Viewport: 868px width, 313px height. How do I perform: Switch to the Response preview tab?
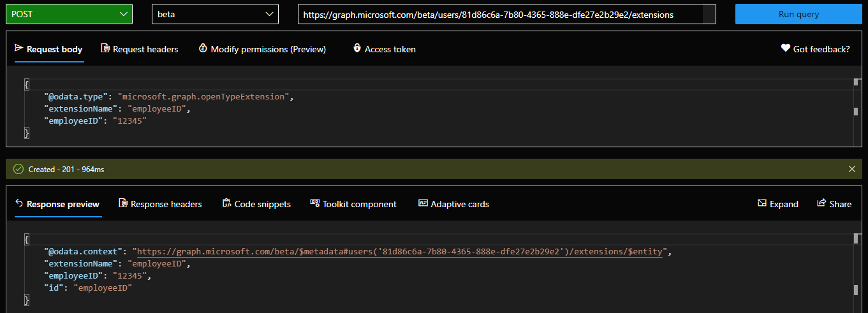(x=57, y=204)
